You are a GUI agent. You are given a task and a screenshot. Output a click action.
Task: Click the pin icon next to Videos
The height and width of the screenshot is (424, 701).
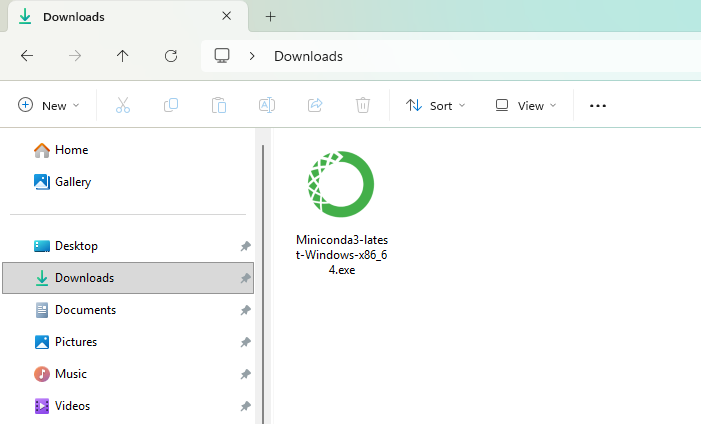point(245,406)
